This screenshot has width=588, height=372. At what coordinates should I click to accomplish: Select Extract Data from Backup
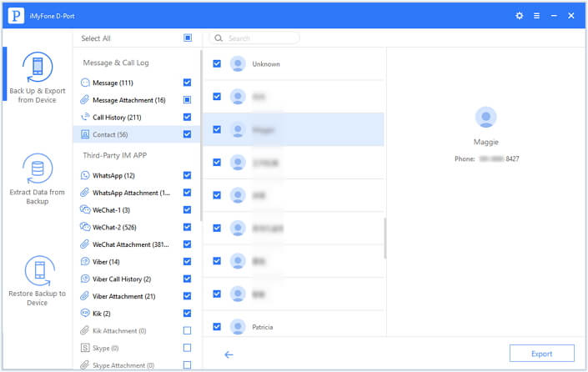(38, 178)
